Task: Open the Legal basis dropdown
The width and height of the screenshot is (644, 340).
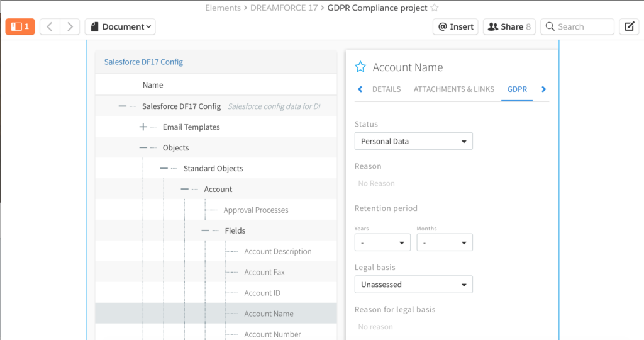Action: (413, 285)
